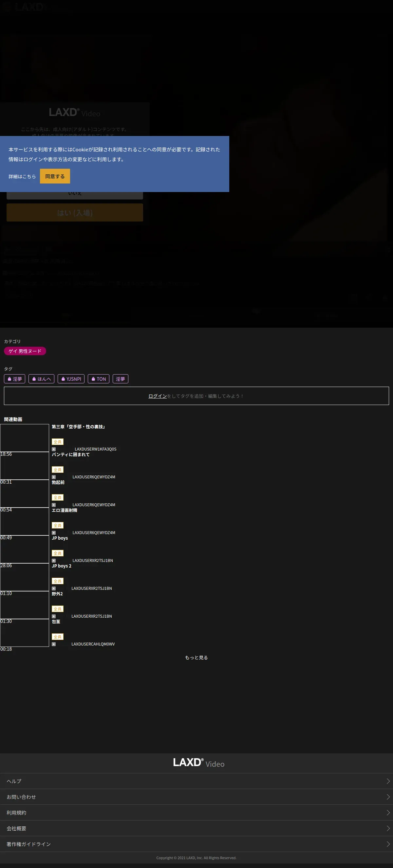
Task: Open the お問い合わせ row chevron
Action: point(388,797)
